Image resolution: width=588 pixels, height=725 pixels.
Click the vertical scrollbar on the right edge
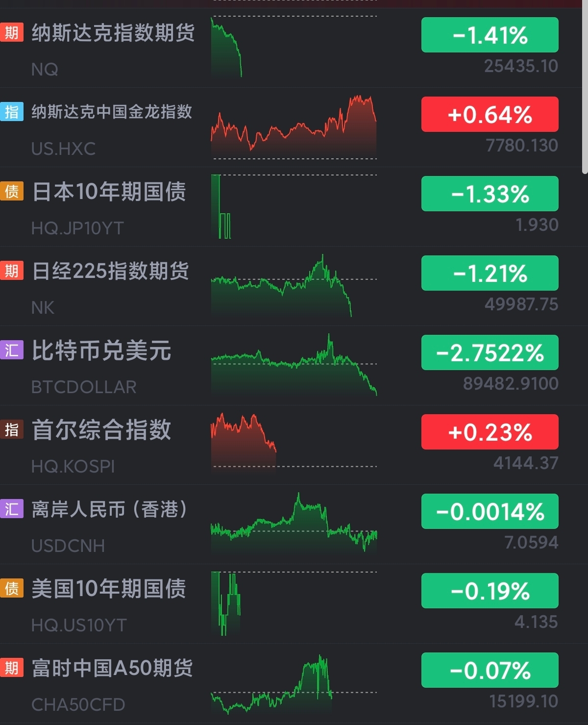585,88
